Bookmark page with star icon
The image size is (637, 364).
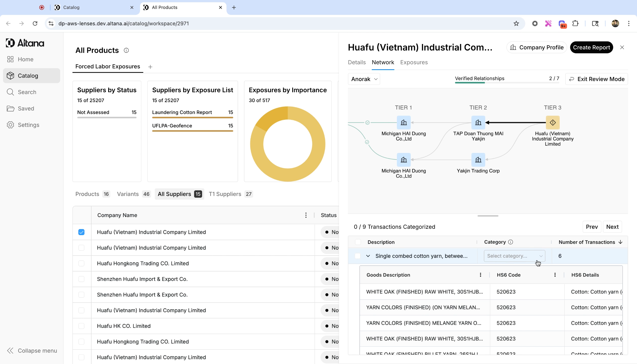pos(516,24)
